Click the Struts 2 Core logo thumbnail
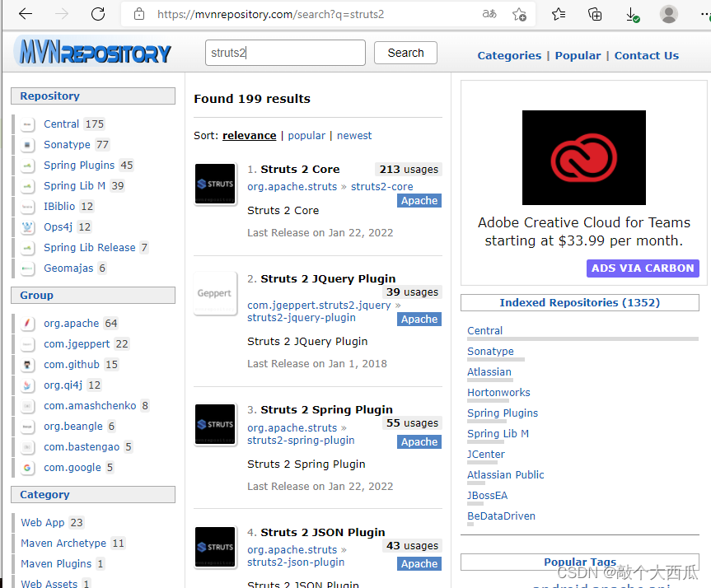 [x=215, y=184]
